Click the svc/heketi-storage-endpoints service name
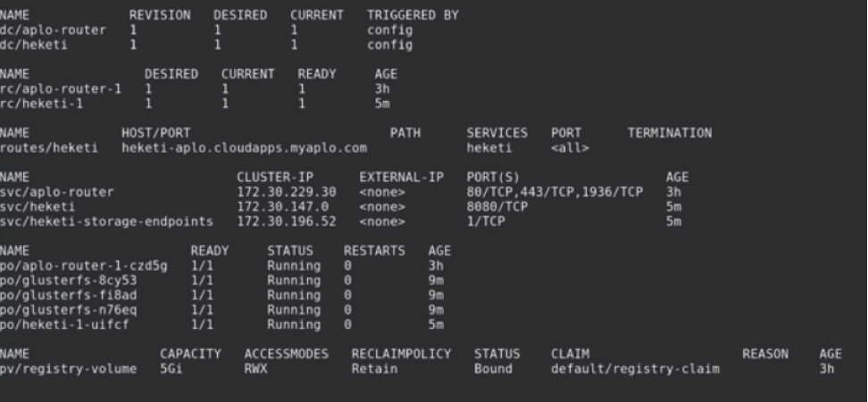868x402 pixels. pos(106,221)
